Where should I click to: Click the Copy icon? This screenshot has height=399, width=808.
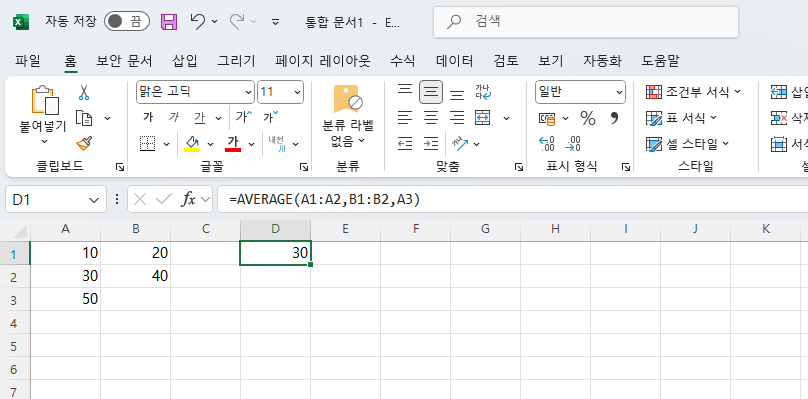[x=84, y=118]
